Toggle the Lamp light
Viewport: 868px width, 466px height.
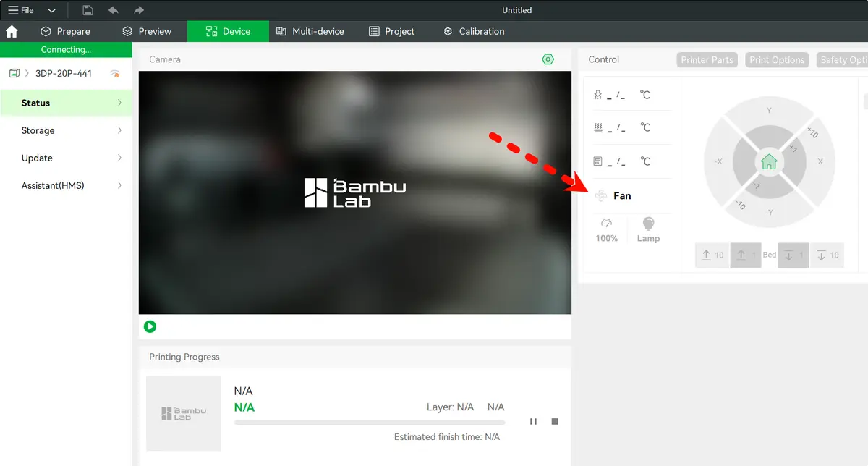648,230
